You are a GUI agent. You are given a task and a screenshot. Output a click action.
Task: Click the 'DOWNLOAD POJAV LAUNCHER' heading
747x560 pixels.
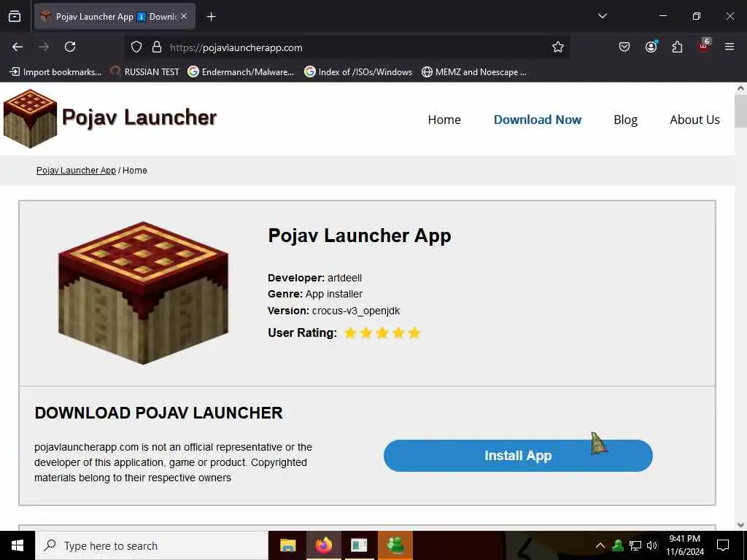coord(158,413)
